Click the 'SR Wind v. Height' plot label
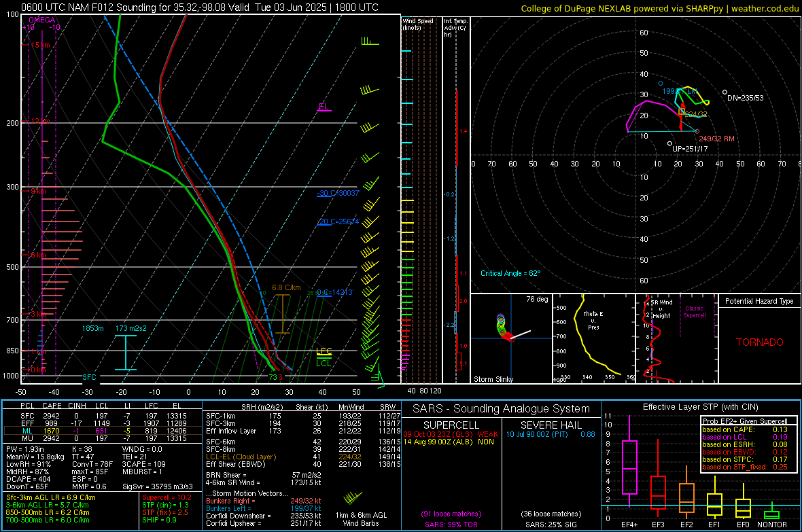 (x=661, y=309)
